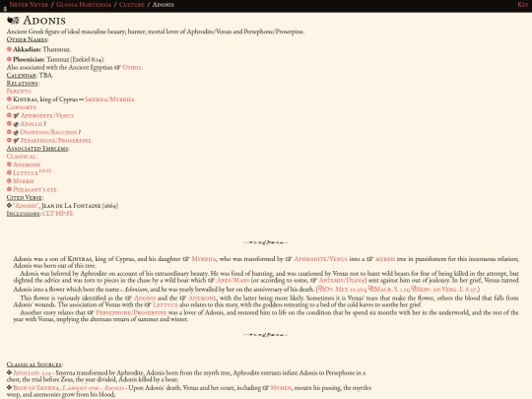Click Aphrodite/Venus link in first paragraph
Screen dimensions: 532x399
coord(320,259)
